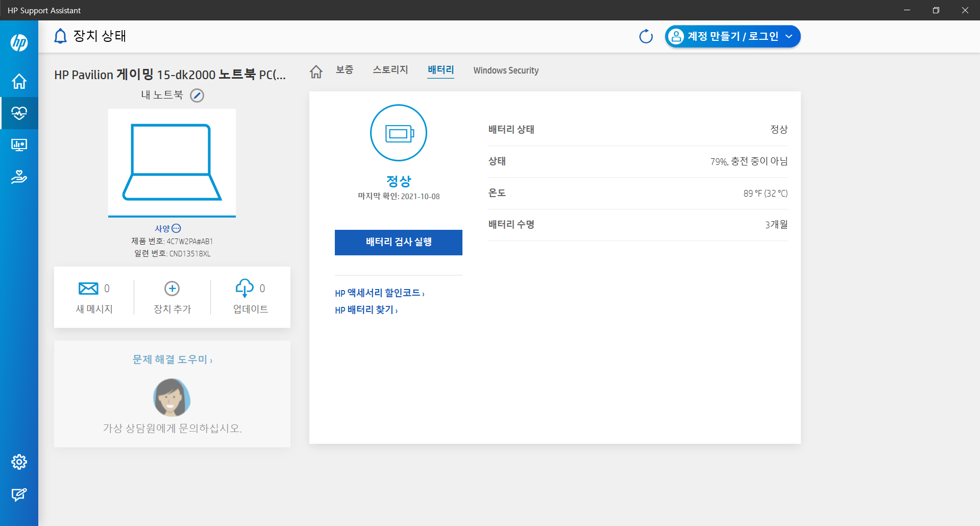This screenshot has height=526, width=980.
Task: Click the 새 메시지 label
Action: (x=94, y=309)
